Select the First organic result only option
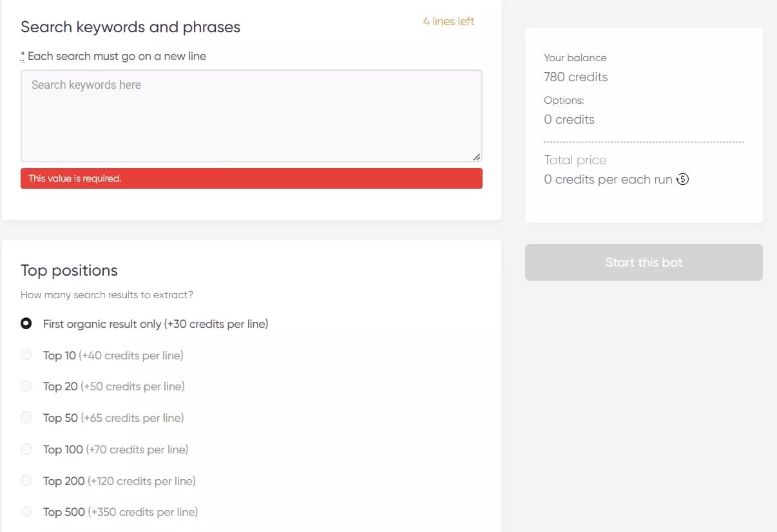Screen dimensions: 777x532 click(26, 323)
